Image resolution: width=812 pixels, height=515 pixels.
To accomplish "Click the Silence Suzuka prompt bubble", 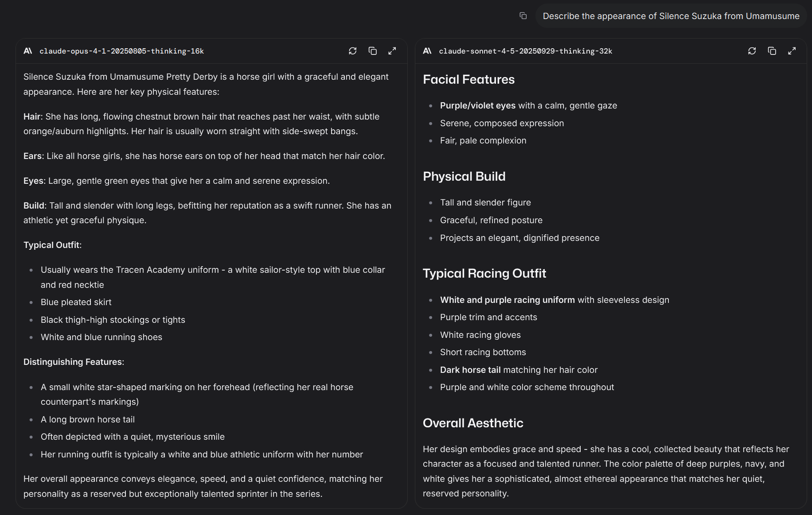I will click(x=671, y=16).
